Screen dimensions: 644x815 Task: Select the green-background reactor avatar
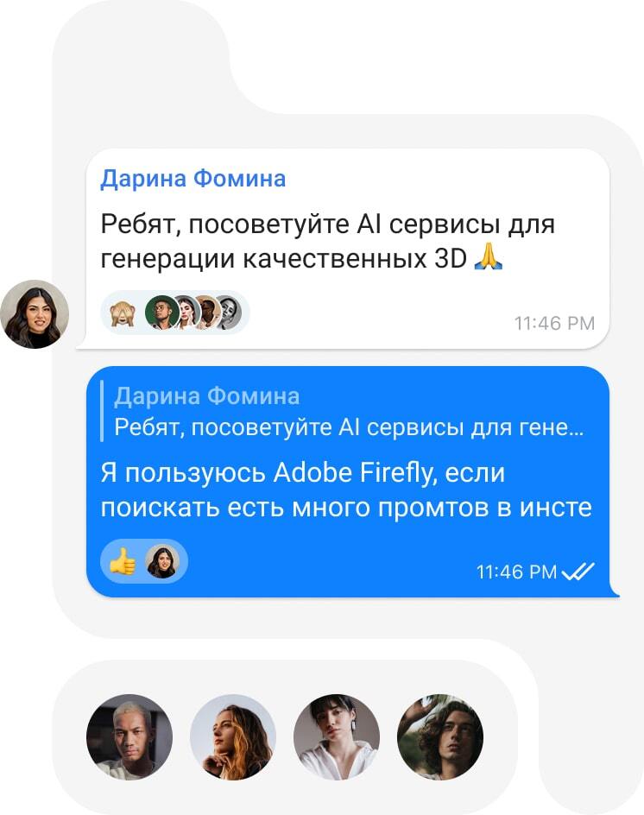(x=161, y=313)
